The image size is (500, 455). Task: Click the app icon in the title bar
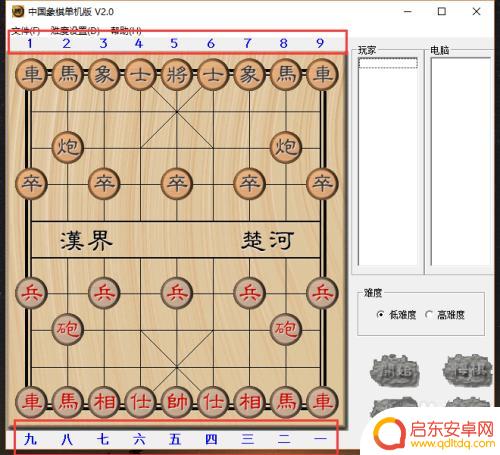(18, 12)
